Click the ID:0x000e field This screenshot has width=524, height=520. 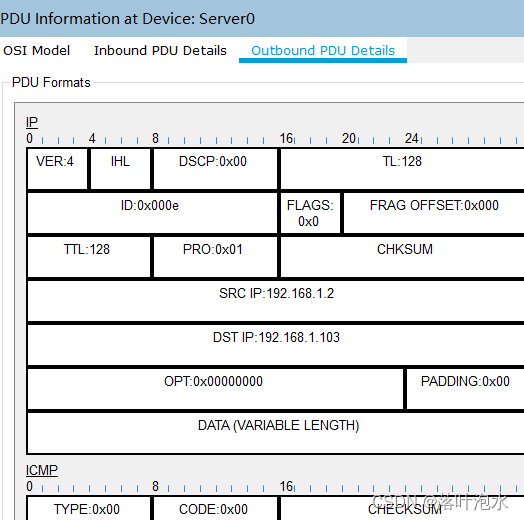tap(152, 213)
